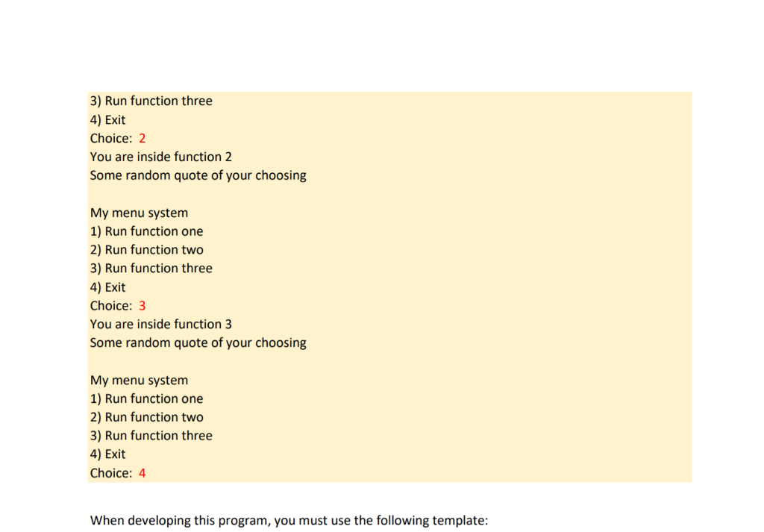Click the "You are inside function 3" line
Screen dimensions: 764x532
tap(161, 325)
